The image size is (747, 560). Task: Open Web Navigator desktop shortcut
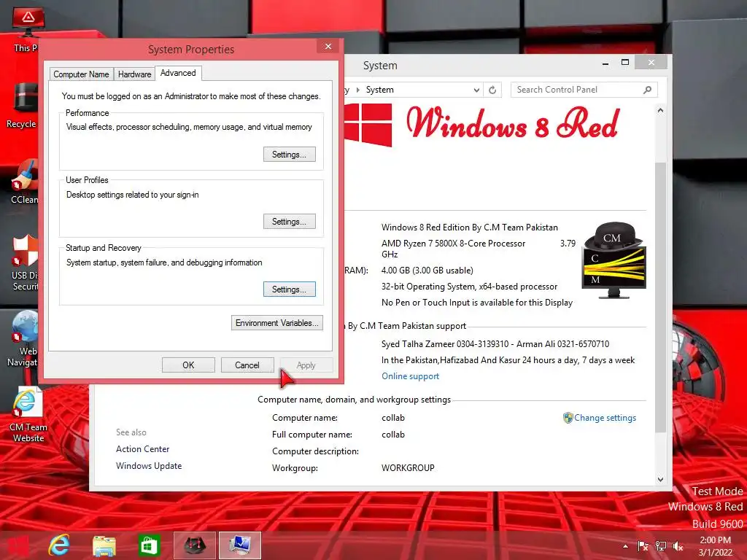24,338
